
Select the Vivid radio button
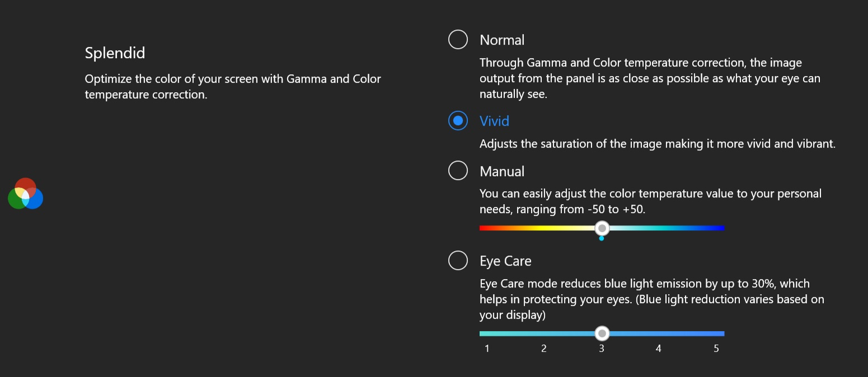pyautogui.click(x=458, y=121)
